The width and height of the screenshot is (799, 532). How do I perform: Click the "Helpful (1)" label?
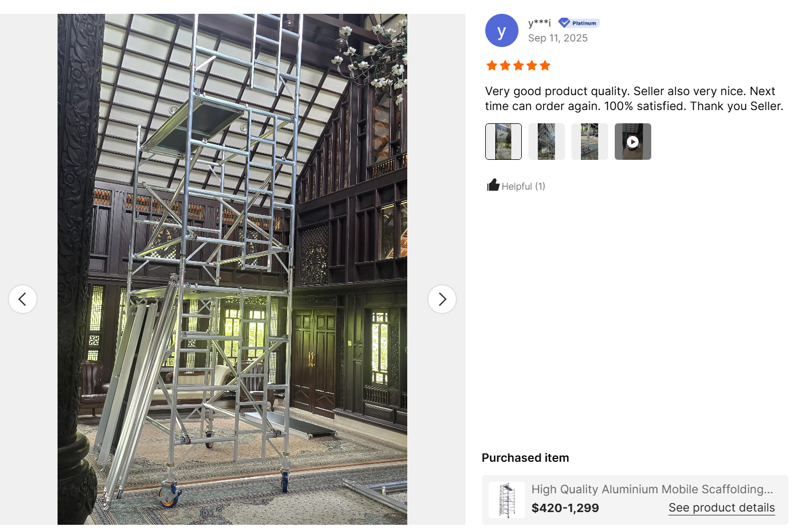click(523, 186)
